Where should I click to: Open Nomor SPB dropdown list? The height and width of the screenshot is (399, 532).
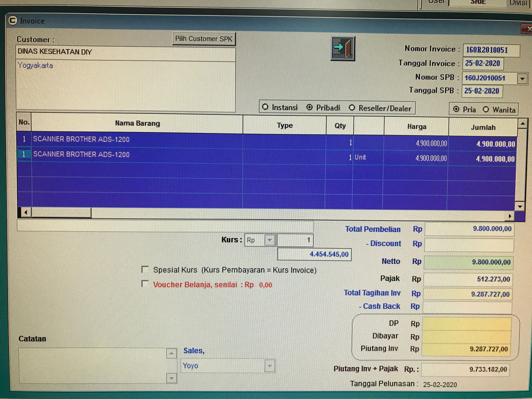[x=522, y=79]
